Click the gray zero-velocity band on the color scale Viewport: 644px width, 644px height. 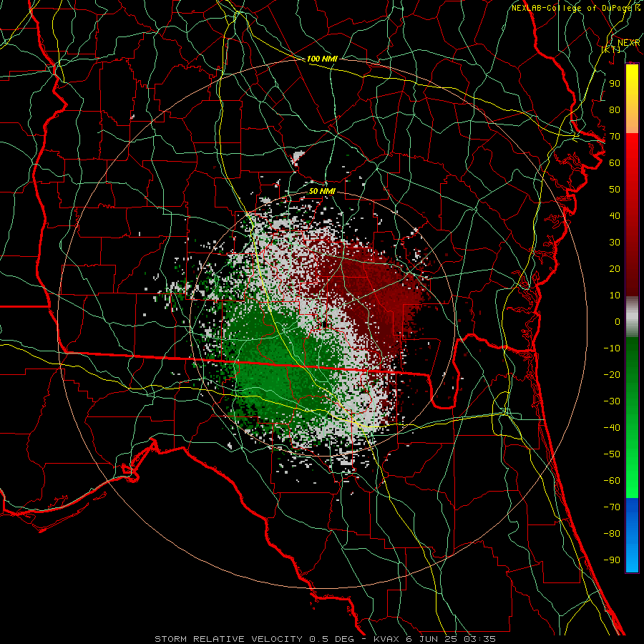click(x=632, y=317)
